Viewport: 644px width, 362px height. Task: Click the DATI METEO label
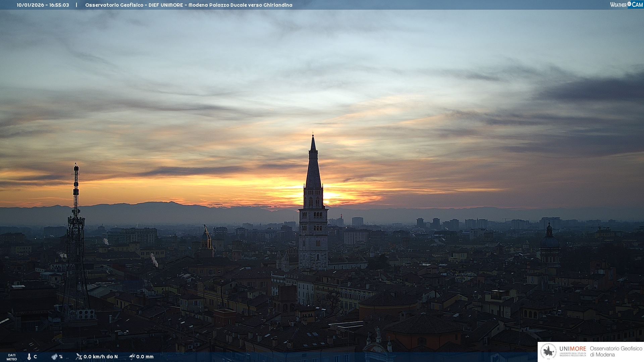tap(12, 357)
